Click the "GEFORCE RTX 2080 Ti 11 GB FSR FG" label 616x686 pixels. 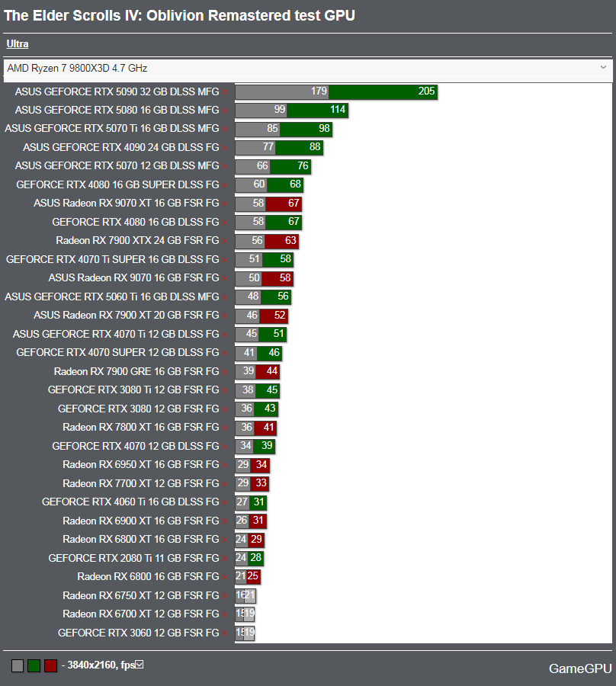[x=134, y=558]
